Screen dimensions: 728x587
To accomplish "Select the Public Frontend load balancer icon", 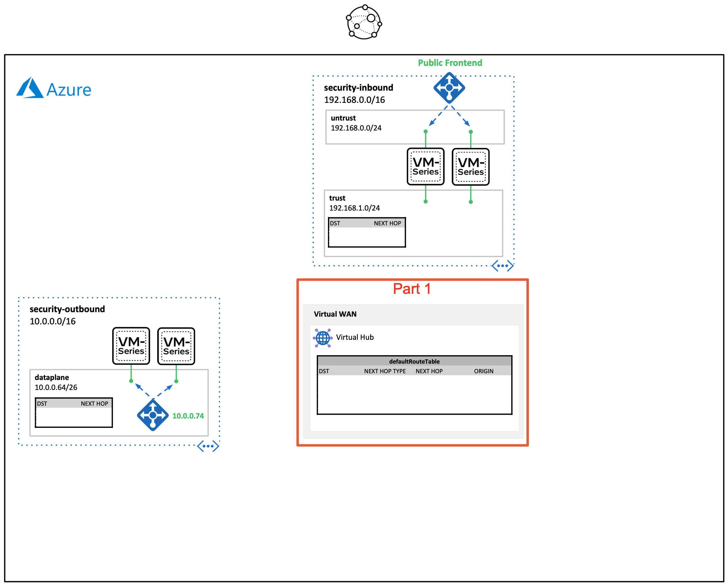I will click(449, 88).
